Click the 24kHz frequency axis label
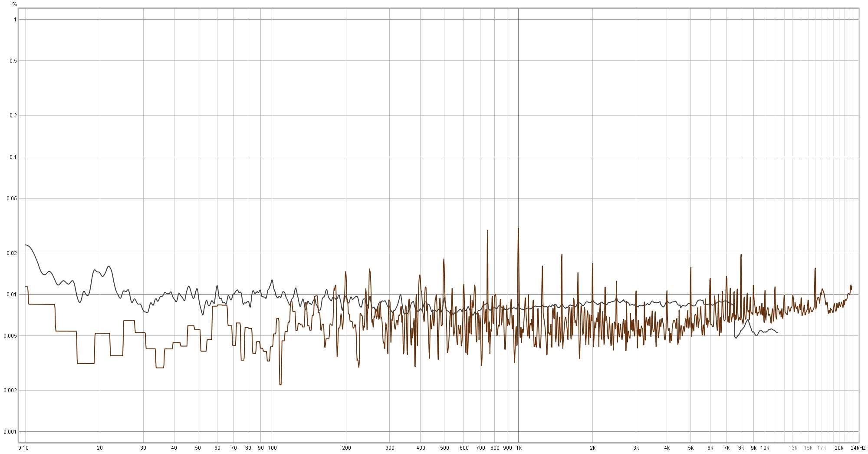The image size is (868, 454). point(858,448)
